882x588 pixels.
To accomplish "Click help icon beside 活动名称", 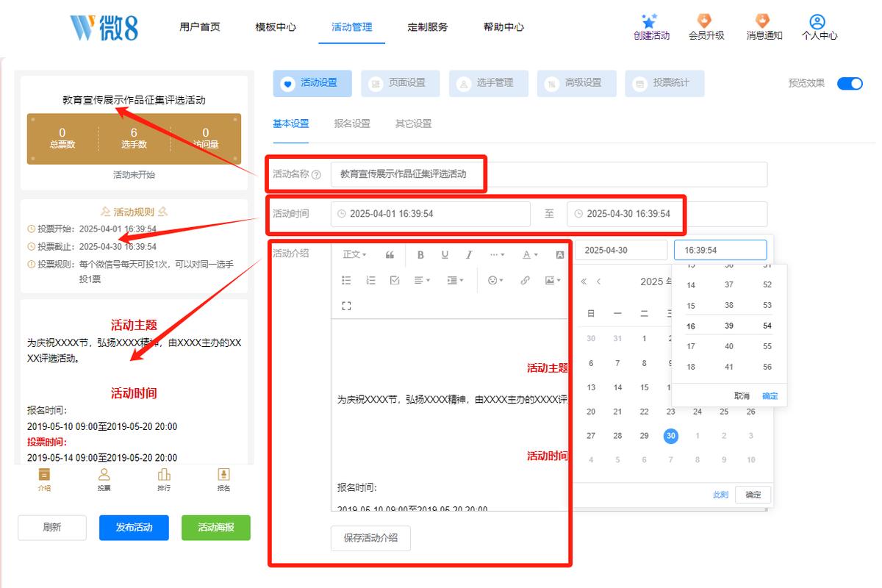I will [316, 175].
